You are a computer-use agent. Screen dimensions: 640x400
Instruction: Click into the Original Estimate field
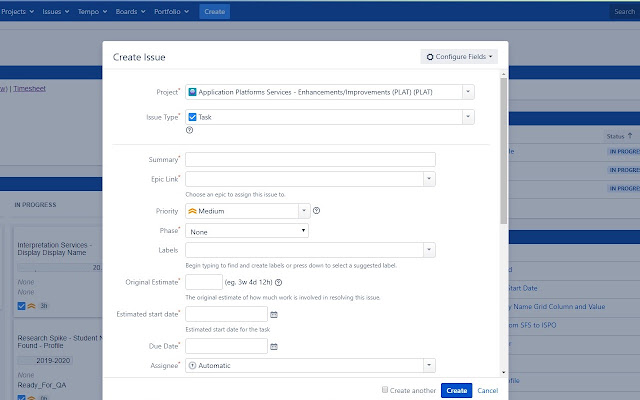204,282
